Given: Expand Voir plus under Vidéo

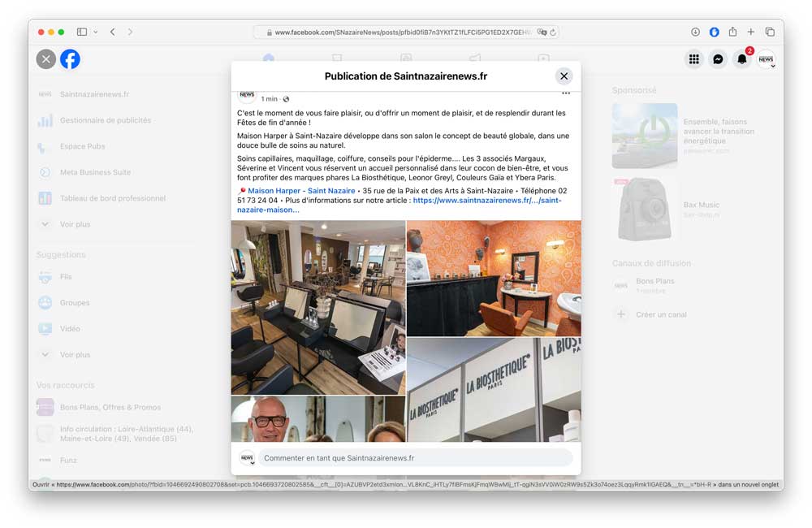Looking at the screenshot, I should tap(75, 355).
